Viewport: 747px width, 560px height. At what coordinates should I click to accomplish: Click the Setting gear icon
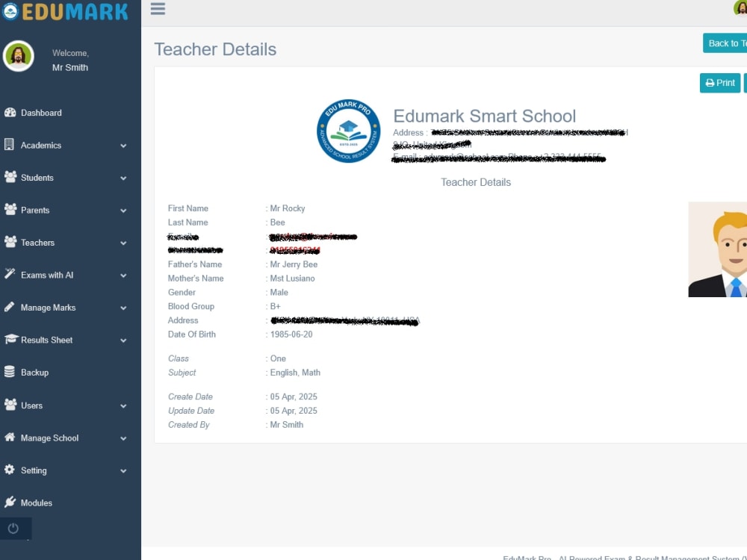(10, 470)
